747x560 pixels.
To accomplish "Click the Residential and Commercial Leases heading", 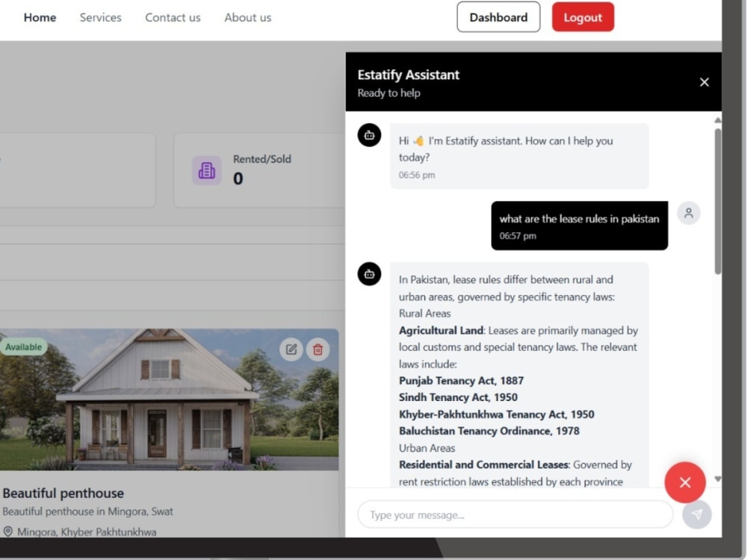I will [485, 464].
